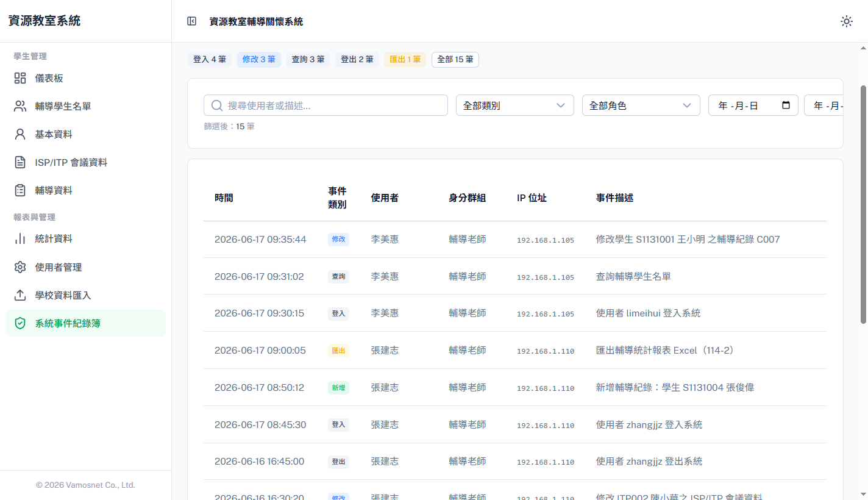
Task: Click 李美惠 in the 09:31:02 row
Action: click(385, 276)
